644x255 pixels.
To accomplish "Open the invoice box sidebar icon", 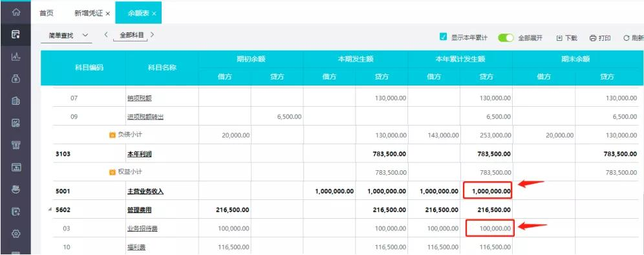I will point(16,145).
